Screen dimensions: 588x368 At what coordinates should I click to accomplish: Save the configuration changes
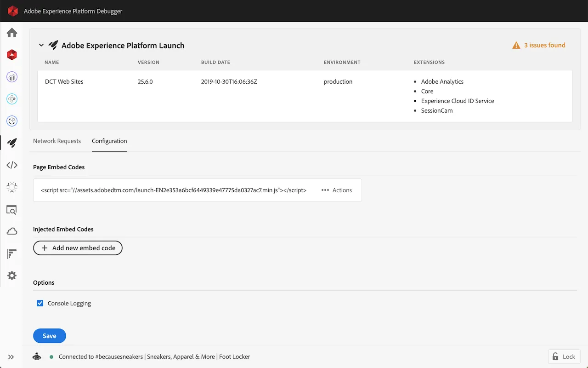pos(49,336)
